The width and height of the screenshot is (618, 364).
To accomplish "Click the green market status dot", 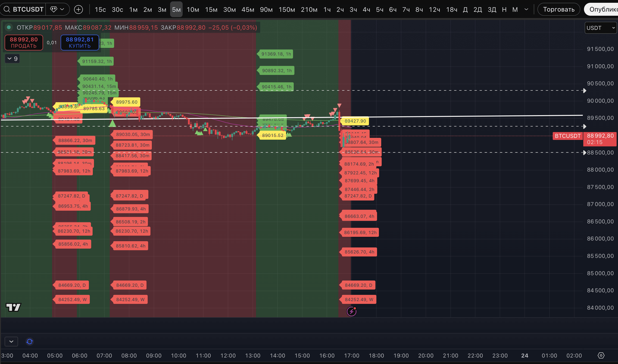I will pyautogui.click(x=9, y=27).
